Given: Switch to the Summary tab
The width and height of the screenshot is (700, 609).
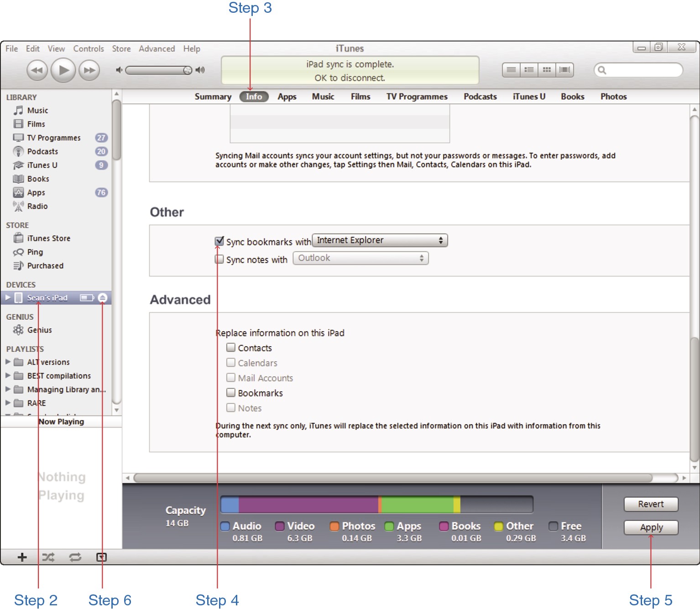Looking at the screenshot, I should 213,97.
